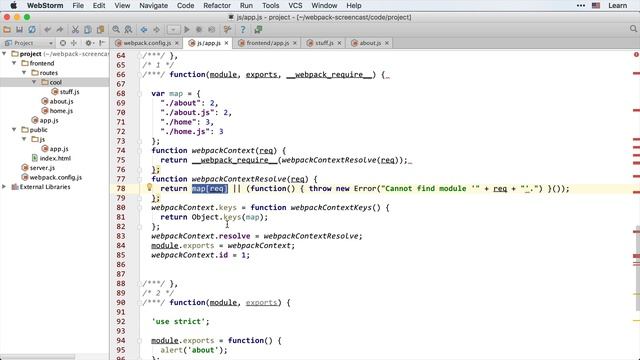
Task: Click the input language flag in menu bar
Action: click(x=596, y=6)
